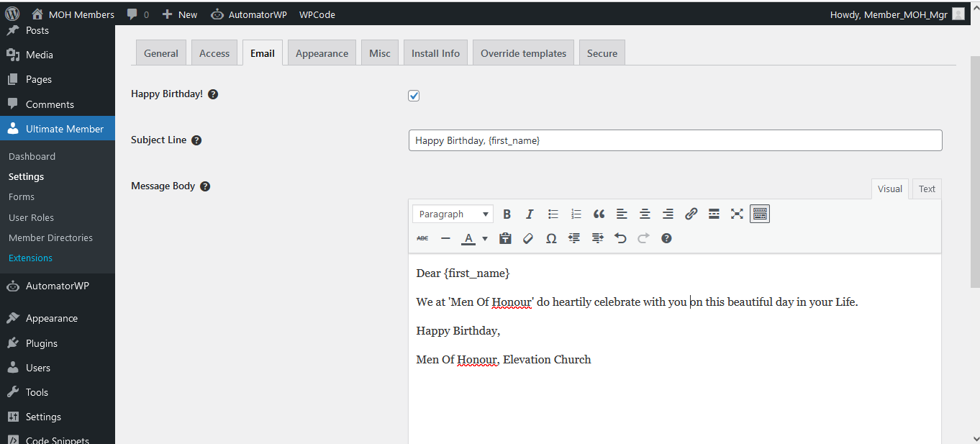Switch editor to Text tab
980x444 pixels.
[x=927, y=189]
